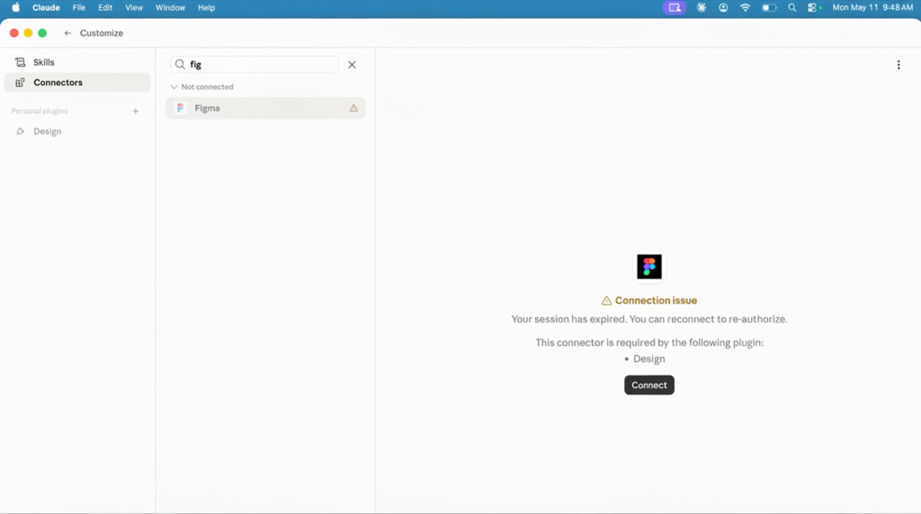The height and width of the screenshot is (514, 921).
Task: Click the date and time display
Action: pyautogui.click(x=872, y=8)
